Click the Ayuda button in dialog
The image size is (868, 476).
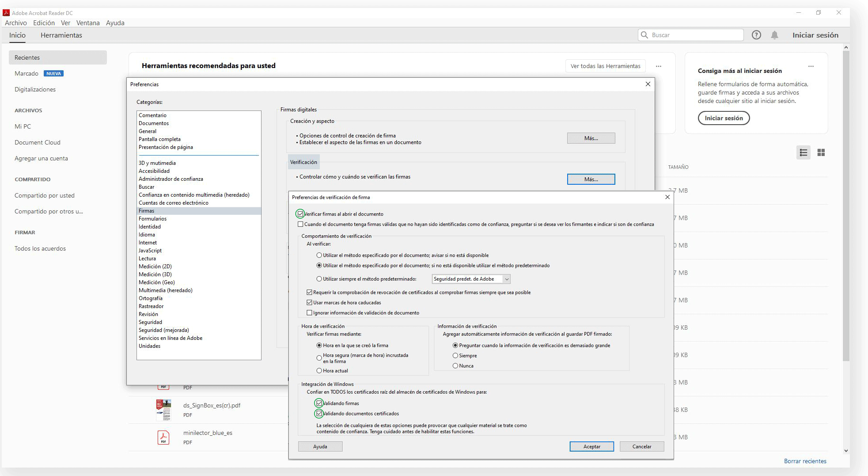320,446
